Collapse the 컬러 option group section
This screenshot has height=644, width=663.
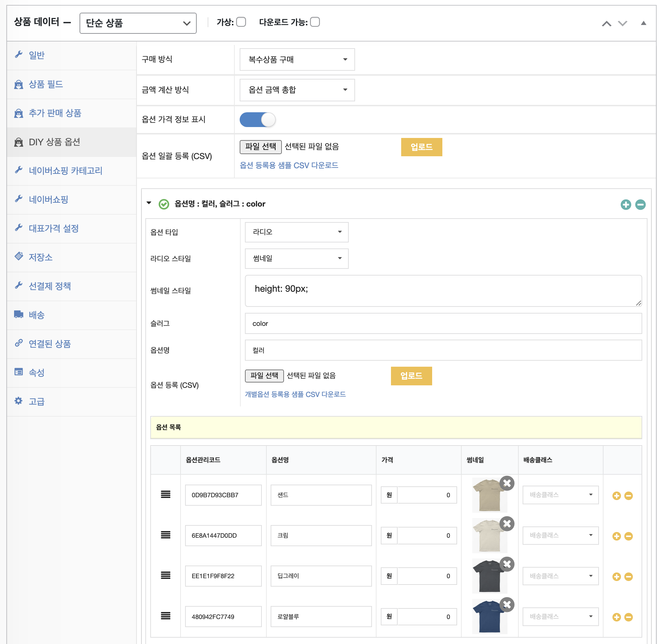[x=149, y=203]
